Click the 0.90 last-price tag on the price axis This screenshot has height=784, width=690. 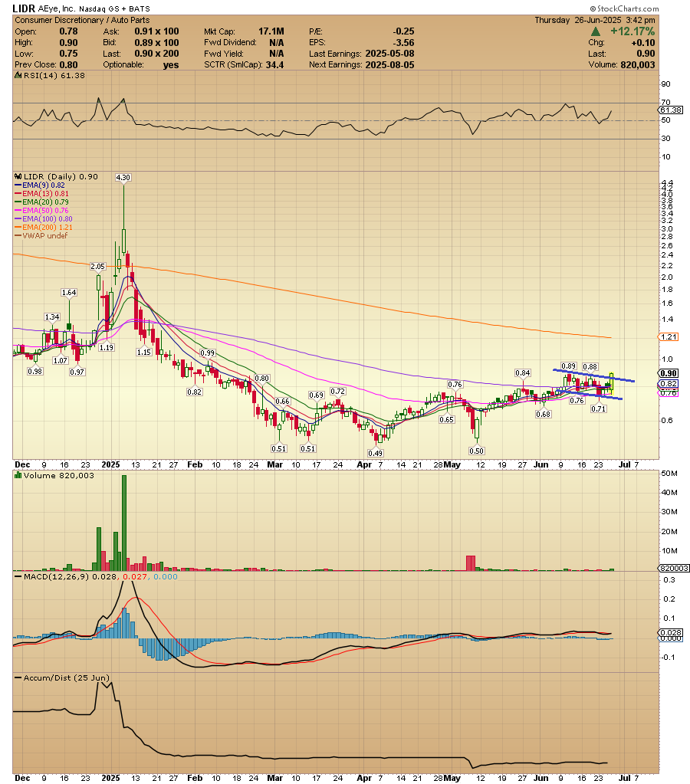pyautogui.click(x=669, y=373)
